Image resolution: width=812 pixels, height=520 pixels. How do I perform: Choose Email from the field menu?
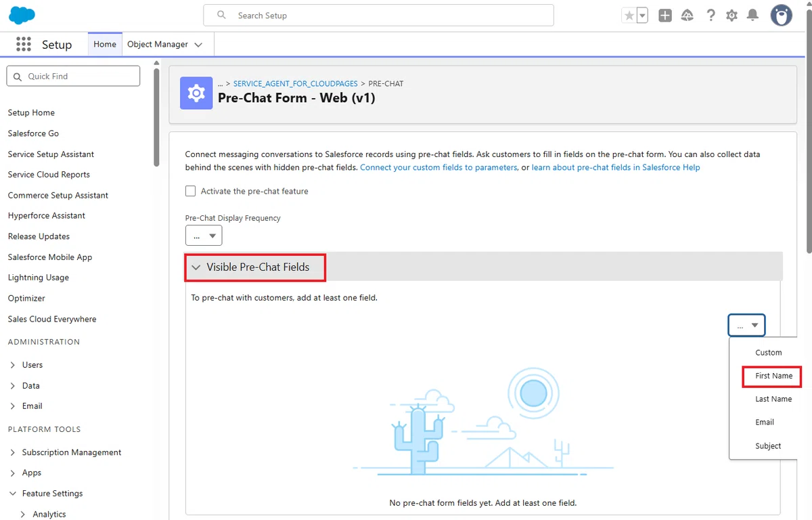[765, 422]
